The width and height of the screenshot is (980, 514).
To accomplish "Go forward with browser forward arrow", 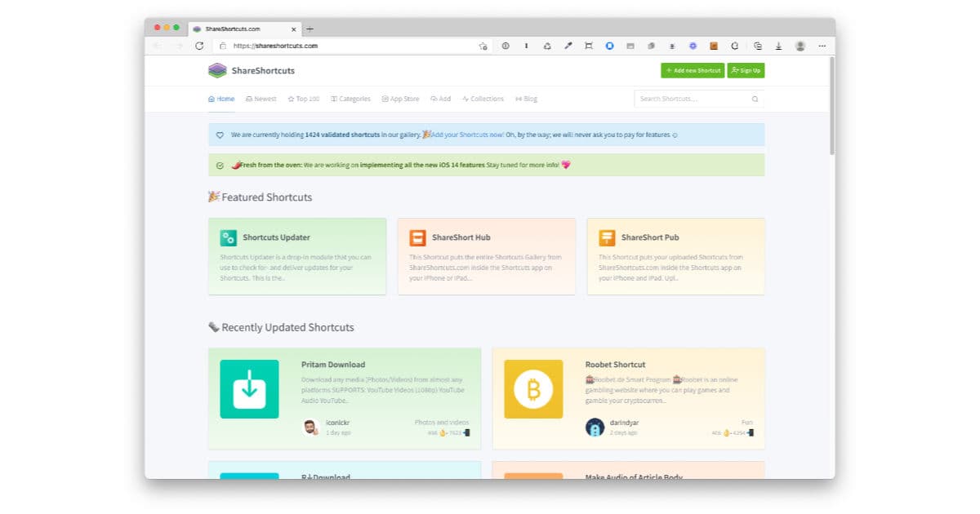I will coord(179,46).
